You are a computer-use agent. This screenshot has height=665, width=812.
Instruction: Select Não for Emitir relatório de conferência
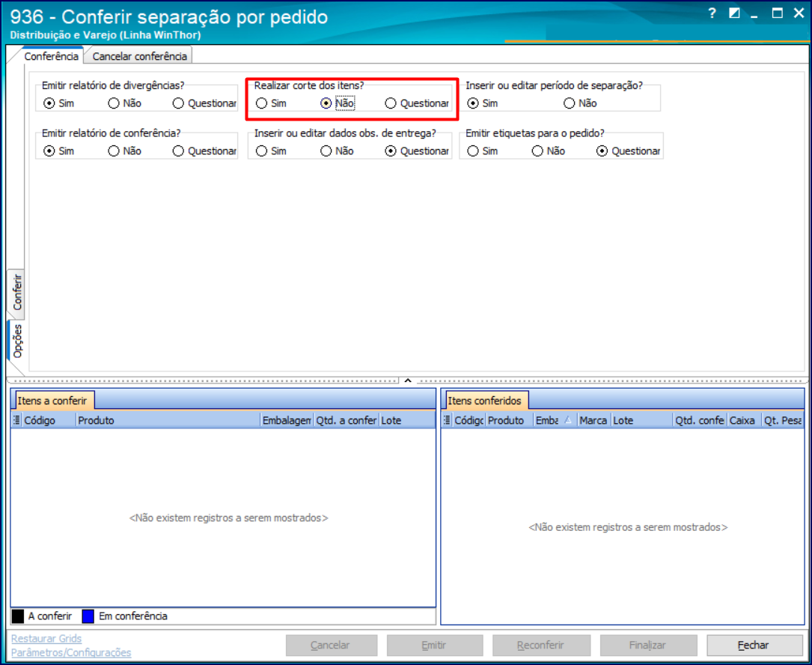124,151
